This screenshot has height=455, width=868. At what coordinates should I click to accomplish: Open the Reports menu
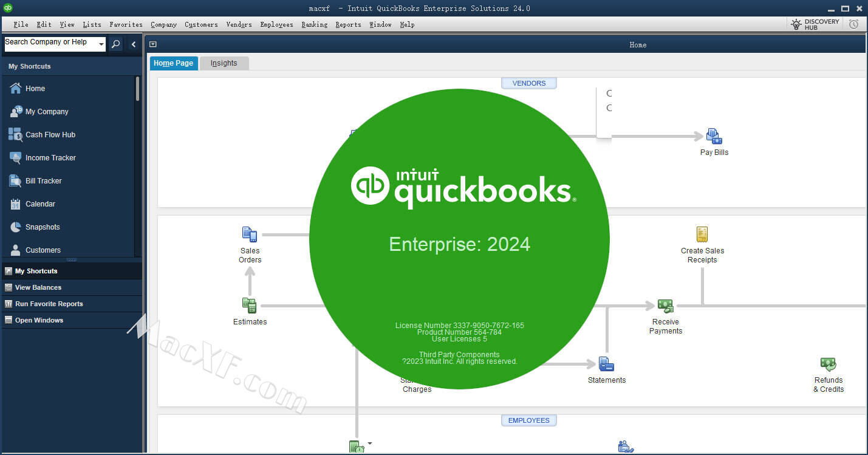point(348,24)
